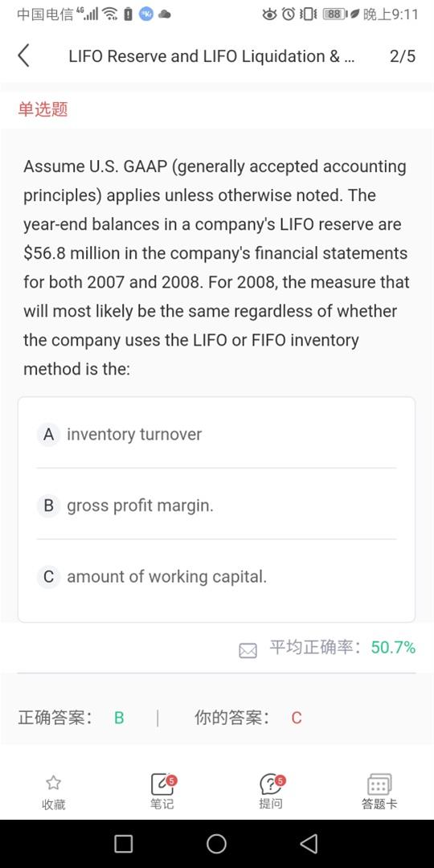Tap the 收藏 label
The image size is (434, 868).
coord(54,805)
